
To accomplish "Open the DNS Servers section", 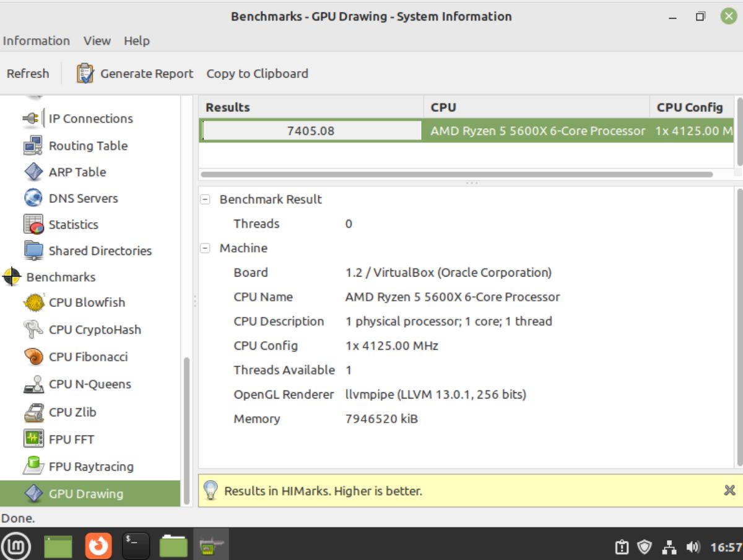I will (x=84, y=198).
